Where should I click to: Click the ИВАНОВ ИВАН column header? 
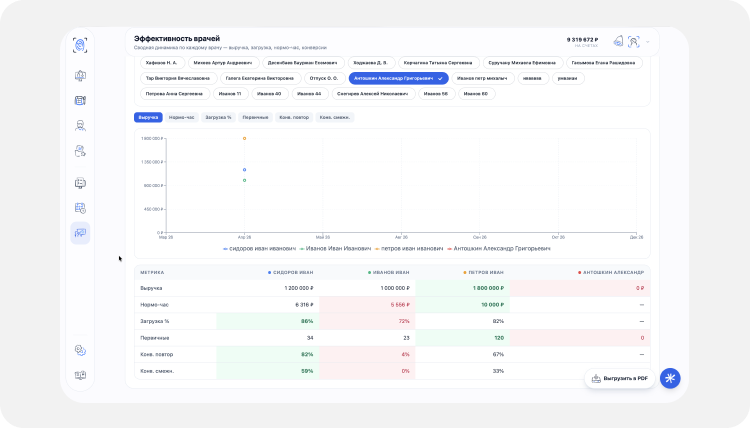[388, 273]
